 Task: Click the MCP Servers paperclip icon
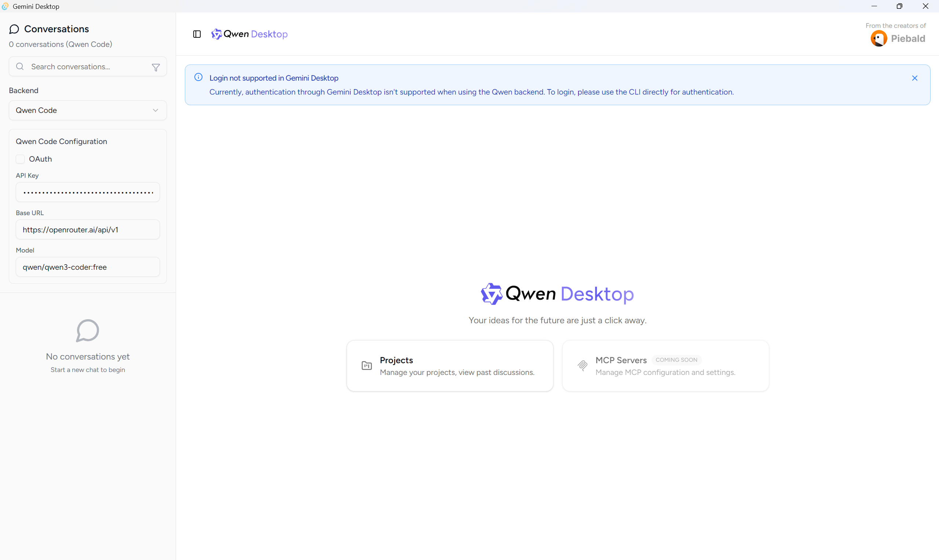pyautogui.click(x=582, y=365)
